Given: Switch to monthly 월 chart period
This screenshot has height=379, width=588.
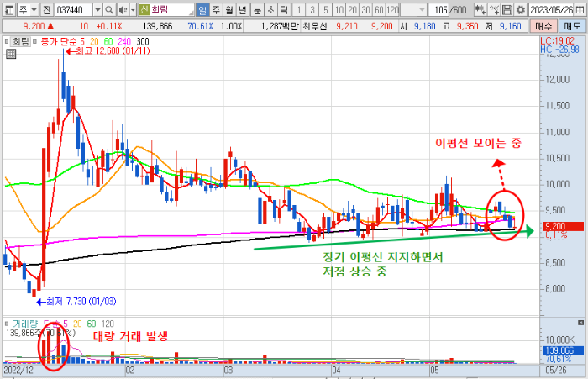Looking at the screenshot, I should tap(229, 9).
